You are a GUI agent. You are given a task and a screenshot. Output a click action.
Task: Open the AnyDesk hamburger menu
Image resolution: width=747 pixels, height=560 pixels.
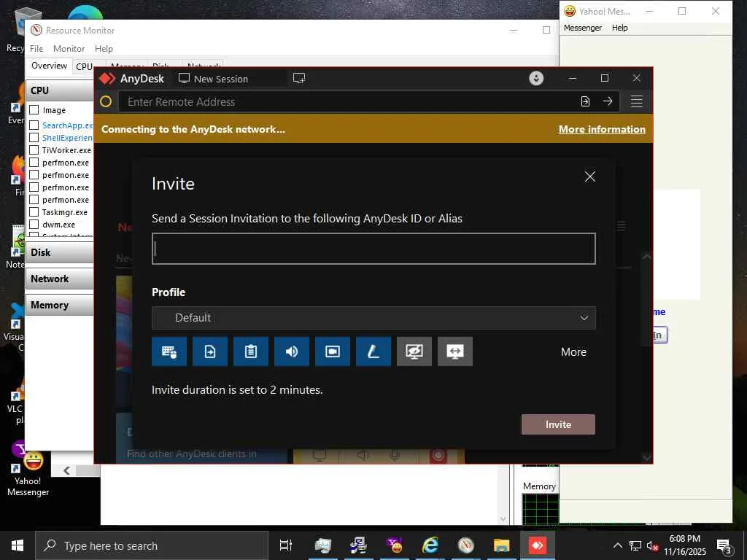click(637, 101)
